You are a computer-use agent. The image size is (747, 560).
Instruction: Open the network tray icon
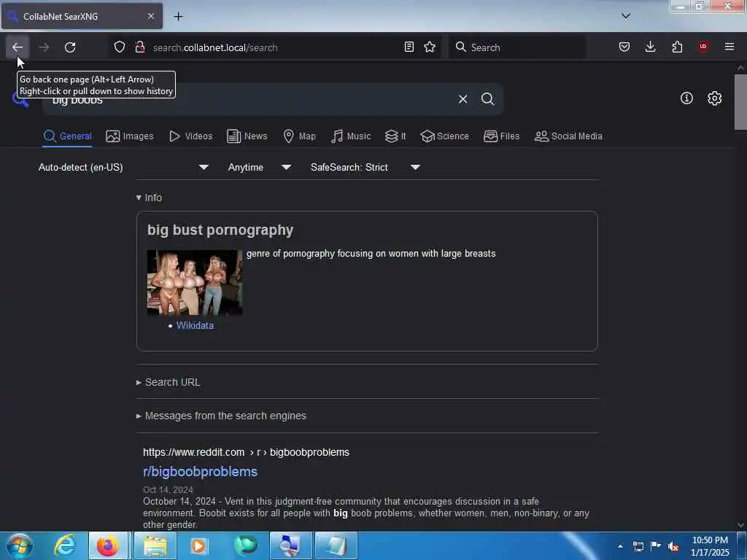(638, 546)
